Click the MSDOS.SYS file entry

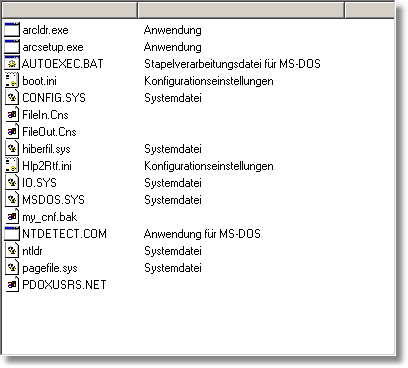pyautogui.click(x=53, y=200)
